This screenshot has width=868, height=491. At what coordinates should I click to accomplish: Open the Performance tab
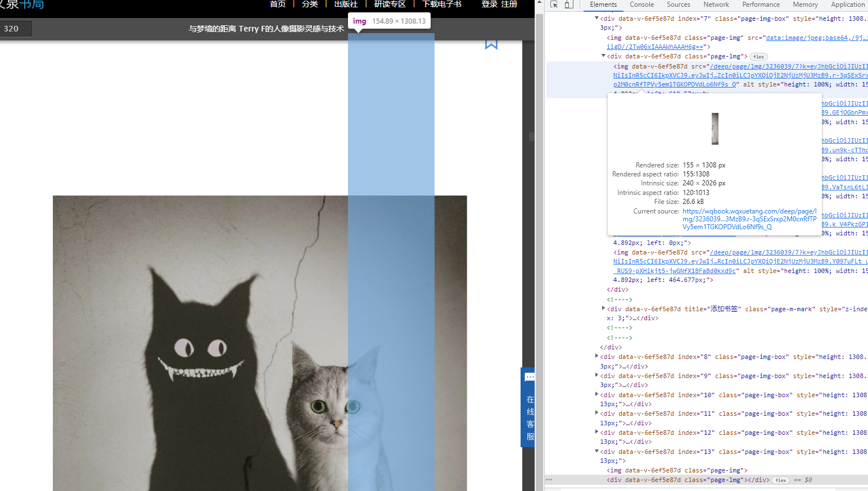[761, 4]
